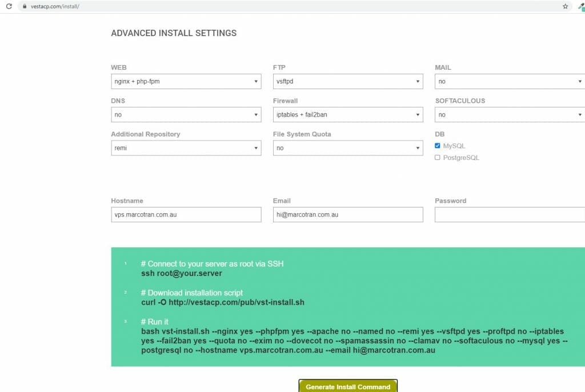
Task: Open the Additional Repository dropdown showing remi
Action: click(186, 147)
